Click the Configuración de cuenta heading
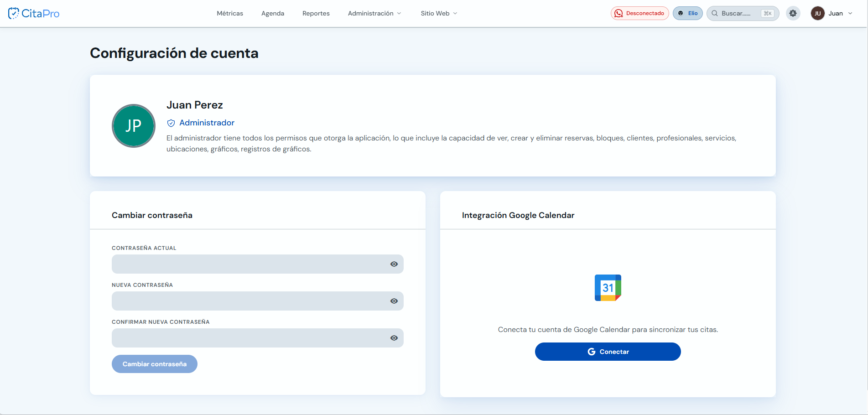The image size is (868, 415). 174,53
